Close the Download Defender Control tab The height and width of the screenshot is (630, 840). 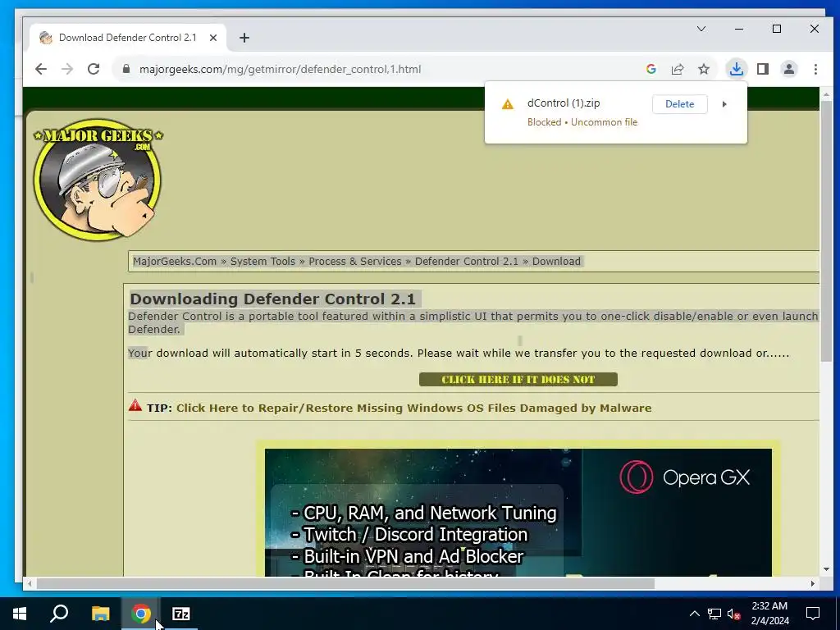click(213, 38)
